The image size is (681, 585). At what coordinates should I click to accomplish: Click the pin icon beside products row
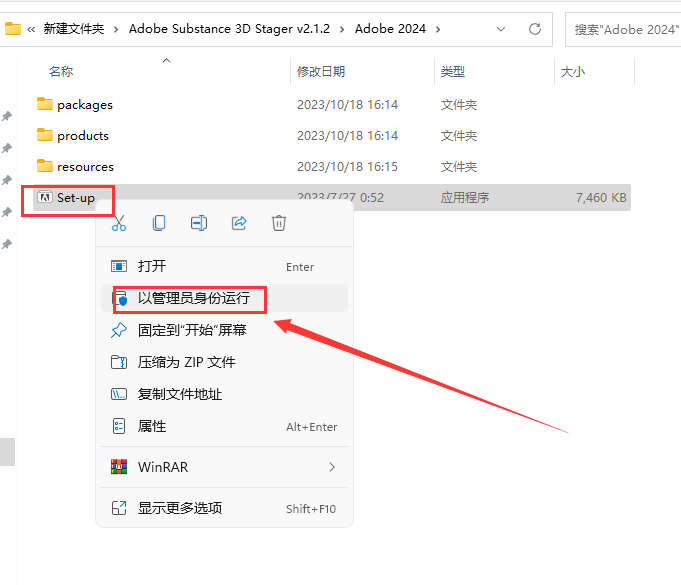click(x=7, y=148)
